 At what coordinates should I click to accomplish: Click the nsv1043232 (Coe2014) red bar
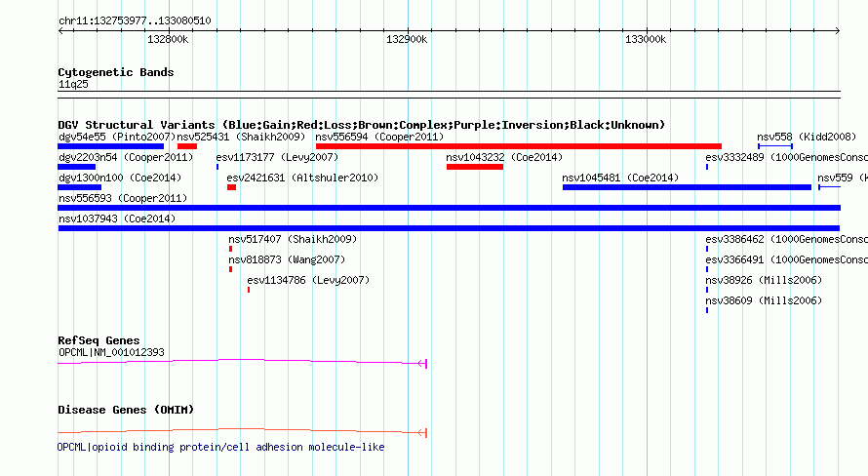475,167
